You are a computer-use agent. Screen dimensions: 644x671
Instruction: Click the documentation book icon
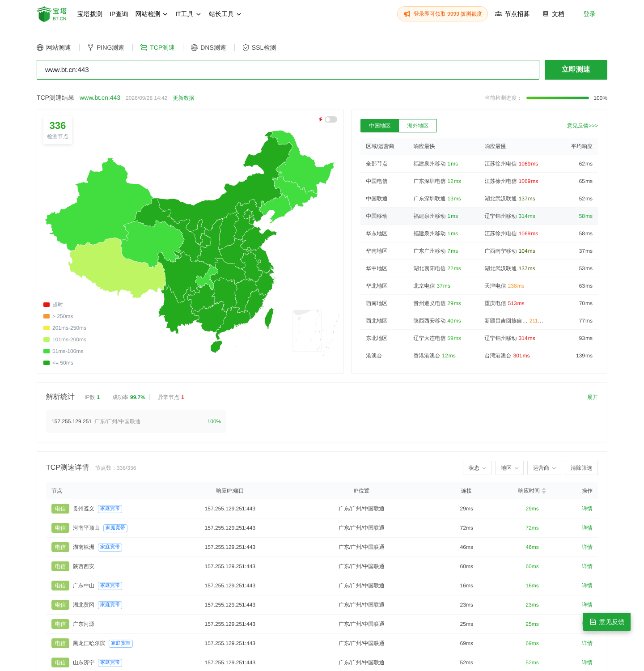coord(546,14)
